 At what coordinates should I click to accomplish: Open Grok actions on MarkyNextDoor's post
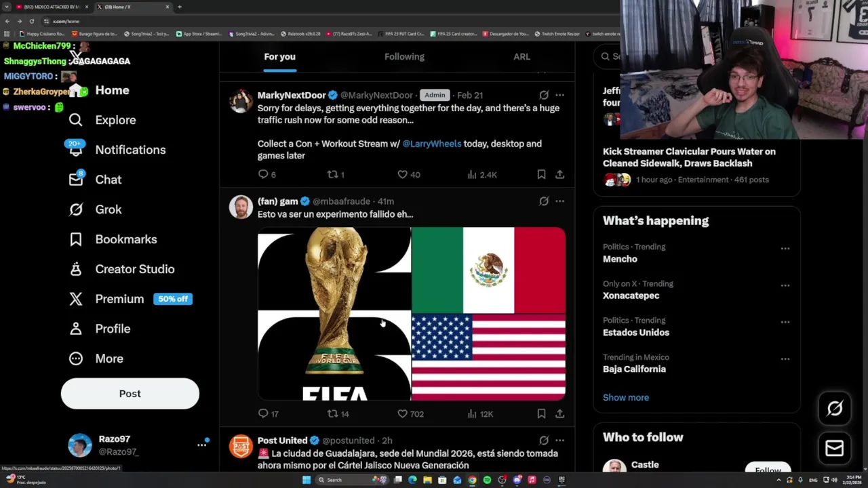coord(544,96)
